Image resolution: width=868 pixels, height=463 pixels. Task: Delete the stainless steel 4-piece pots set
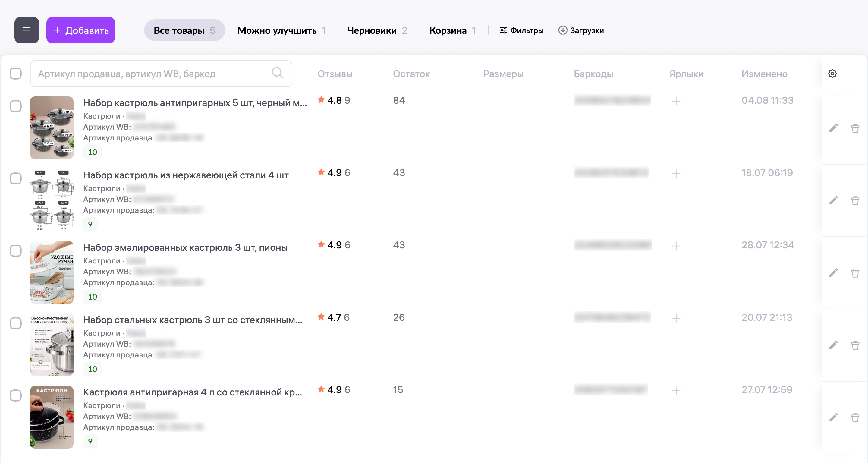(x=855, y=200)
